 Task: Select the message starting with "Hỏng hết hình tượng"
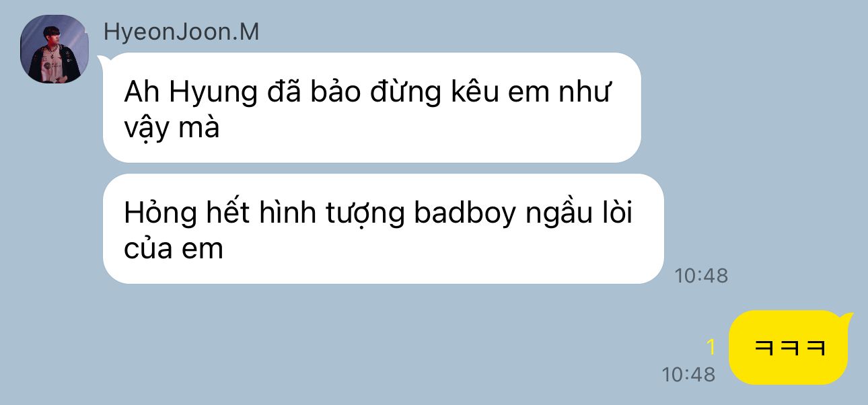point(383,229)
